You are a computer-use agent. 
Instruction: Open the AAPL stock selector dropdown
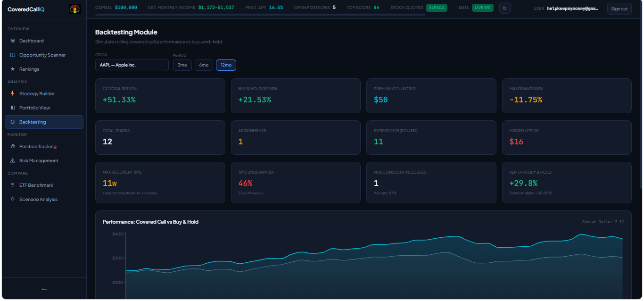132,65
